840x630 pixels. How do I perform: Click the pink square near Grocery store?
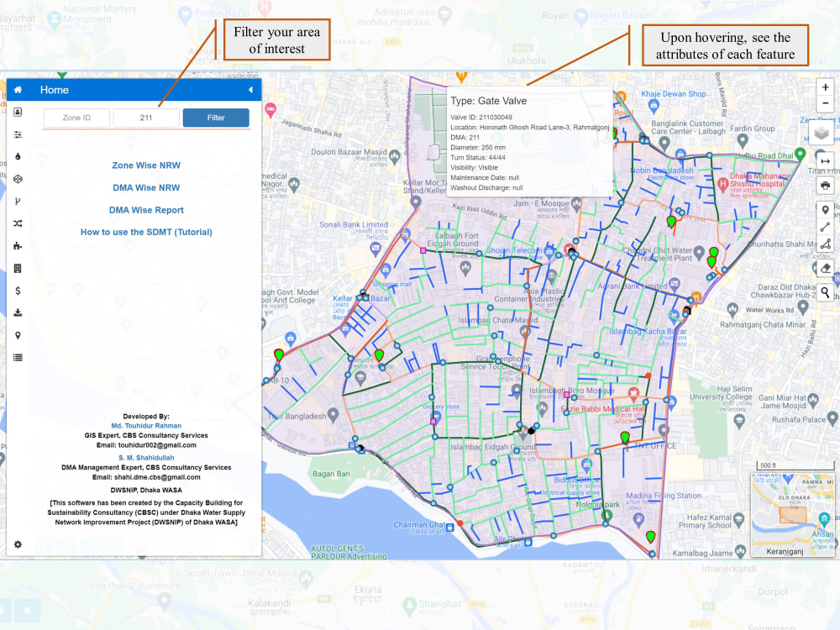[x=433, y=422]
